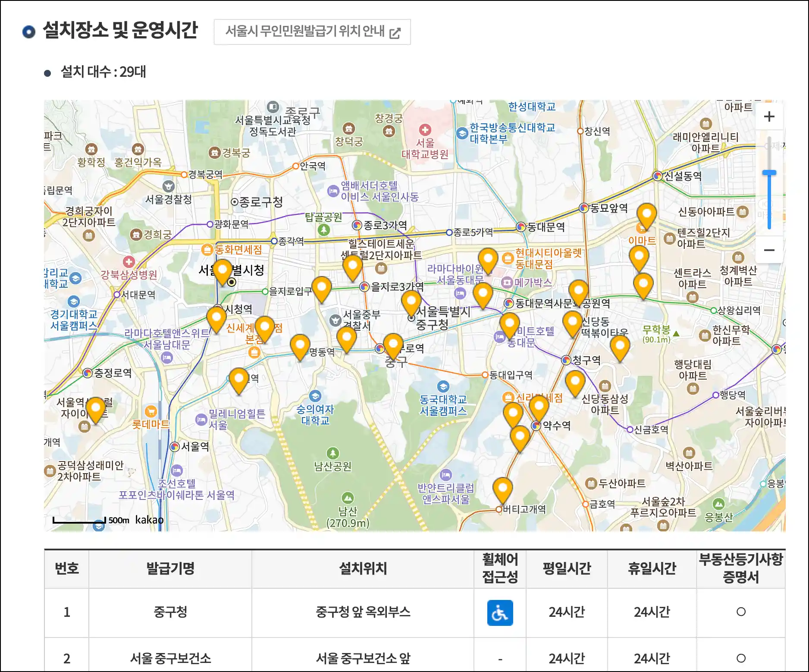Zoom out the map with minus button
This screenshot has width=809, height=672.
click(769, 250)
